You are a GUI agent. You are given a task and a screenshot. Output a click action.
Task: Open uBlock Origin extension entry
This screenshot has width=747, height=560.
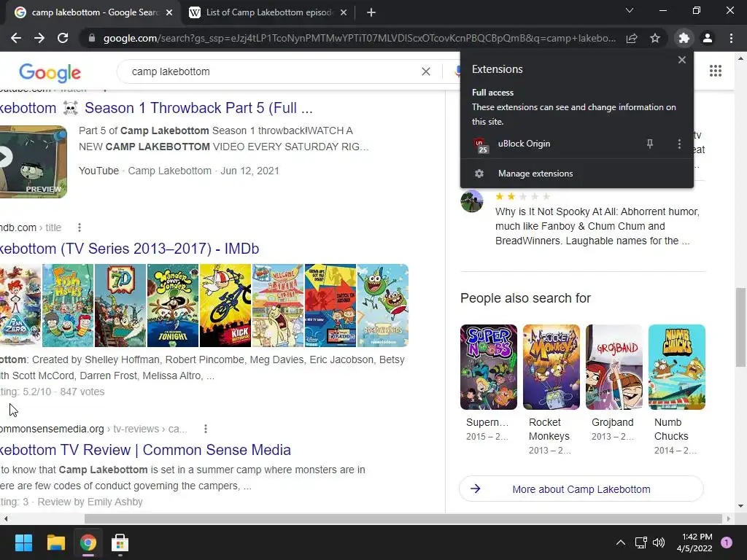[x=523, y=144]
